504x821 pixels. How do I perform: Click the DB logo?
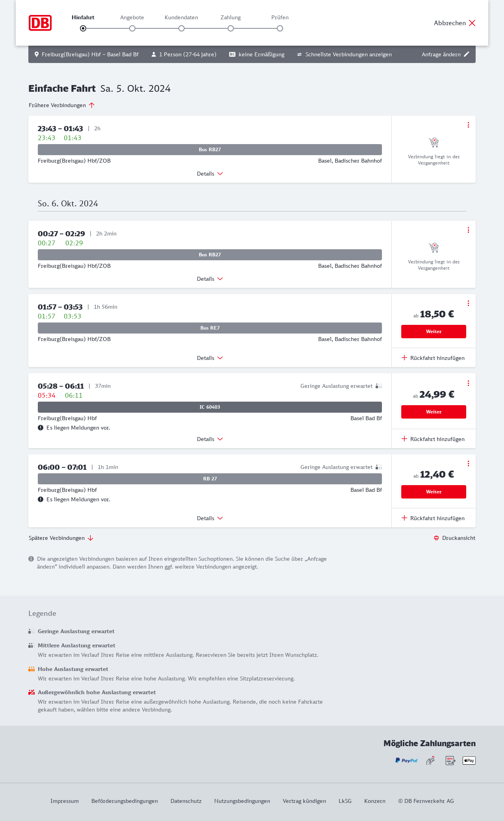click(x=40, y=23)
